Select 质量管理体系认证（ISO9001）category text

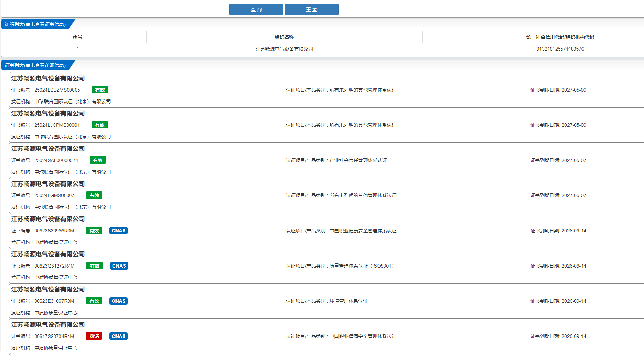coord(361,266)
